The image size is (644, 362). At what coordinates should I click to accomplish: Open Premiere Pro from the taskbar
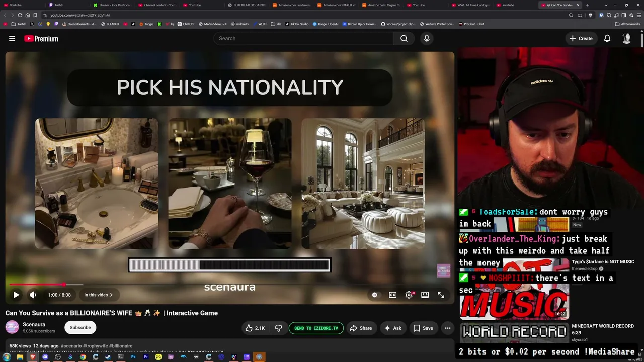coord(146,357)
